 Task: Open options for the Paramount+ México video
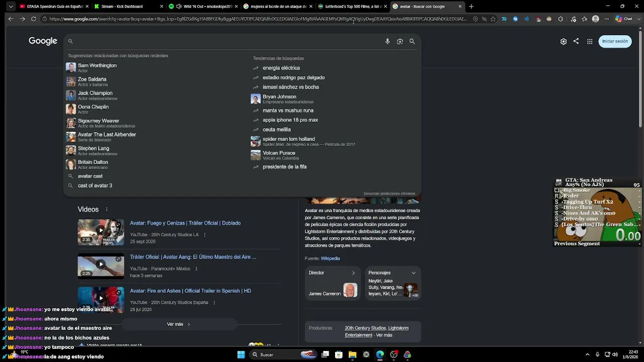pyautogui.click(x=196, y=269)
